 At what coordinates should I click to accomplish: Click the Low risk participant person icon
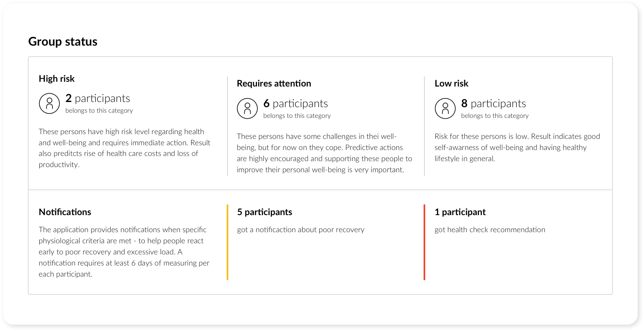click(445, 108)
